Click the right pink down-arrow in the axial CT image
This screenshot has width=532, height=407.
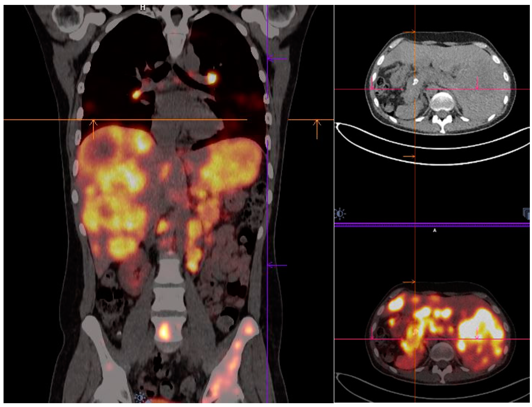tap(477, 83)
